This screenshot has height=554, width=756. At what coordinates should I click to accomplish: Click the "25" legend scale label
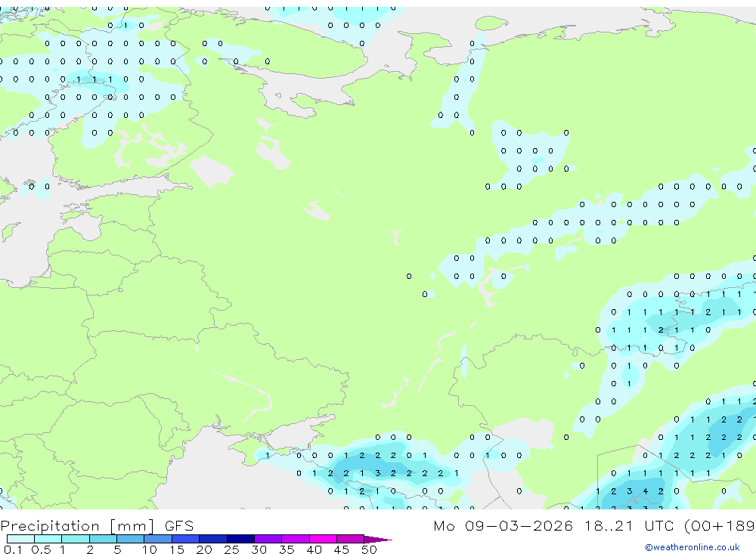(x=231, y=549)
